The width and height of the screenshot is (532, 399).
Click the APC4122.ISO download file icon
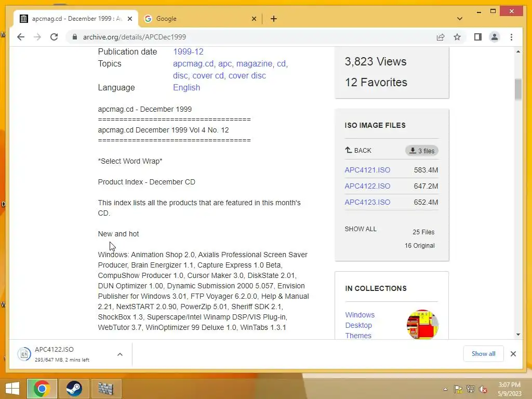pyautogui.click(x=24, y=354)
